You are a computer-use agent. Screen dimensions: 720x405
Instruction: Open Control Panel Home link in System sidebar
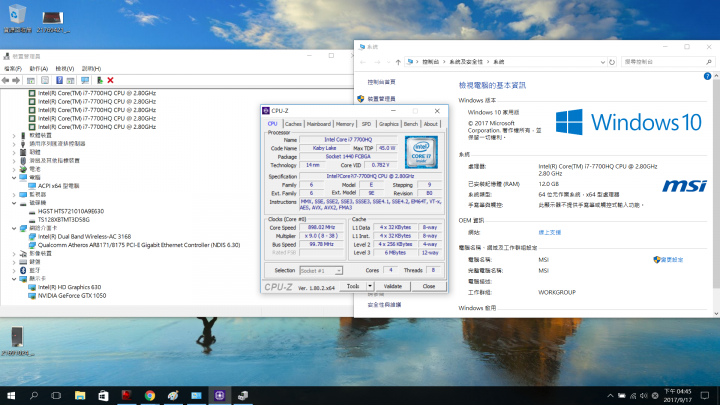tap(381, 82)
